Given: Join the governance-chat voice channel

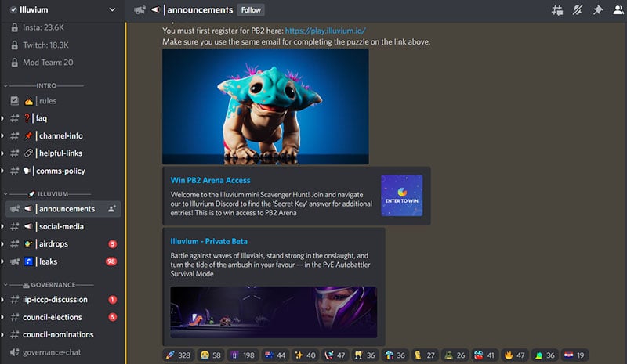Looking at the screenshot, I should (62, 352).
